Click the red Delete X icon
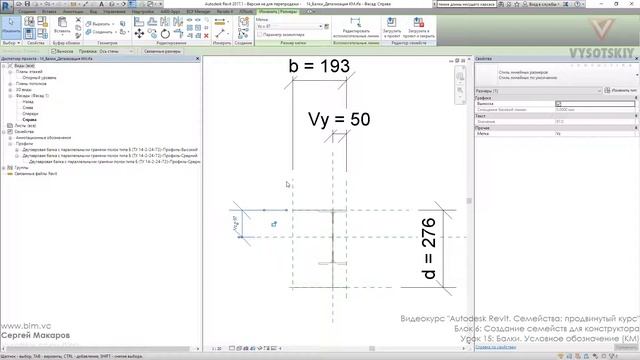 (206, 36)
